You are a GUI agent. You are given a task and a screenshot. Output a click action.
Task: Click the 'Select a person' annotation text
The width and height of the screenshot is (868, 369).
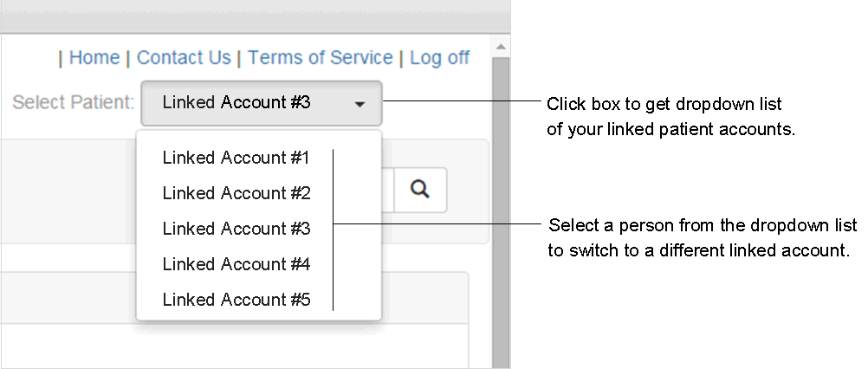[702, 238]
